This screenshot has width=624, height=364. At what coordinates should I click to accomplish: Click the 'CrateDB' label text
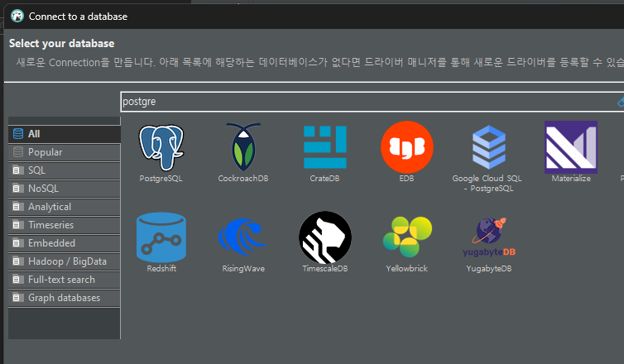click(x=324, y=179)
